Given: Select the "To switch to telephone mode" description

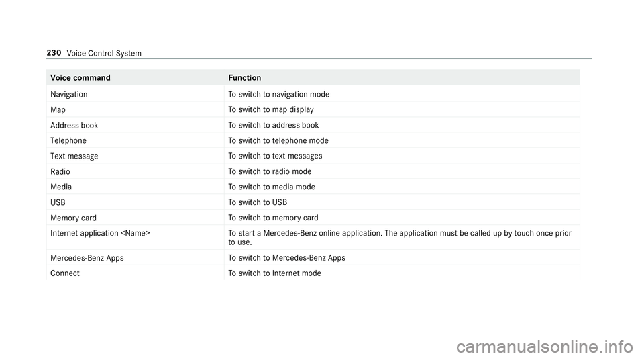Looking at the screenshot, I should (278, 140).
